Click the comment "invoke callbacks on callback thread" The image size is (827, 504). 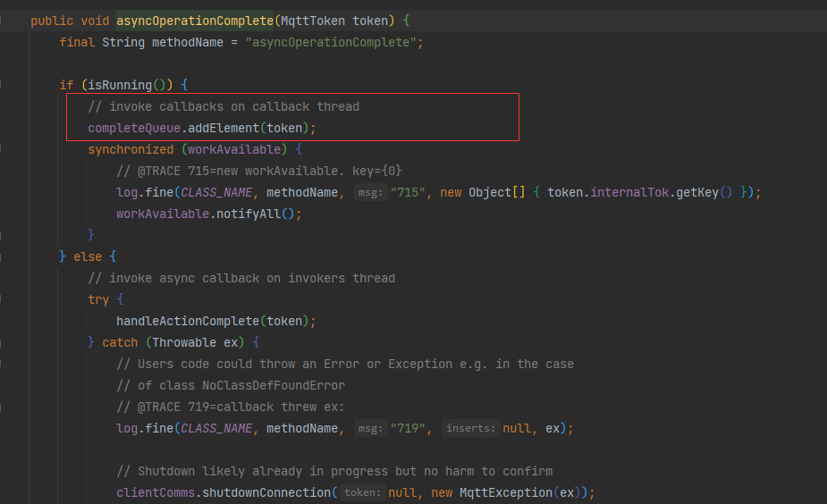coord(224,106)
